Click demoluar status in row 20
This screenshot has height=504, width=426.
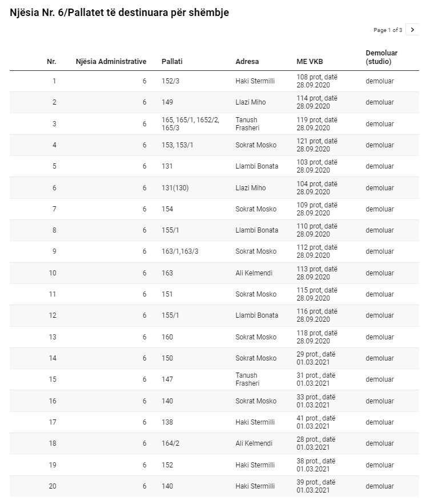click(380, 486)
